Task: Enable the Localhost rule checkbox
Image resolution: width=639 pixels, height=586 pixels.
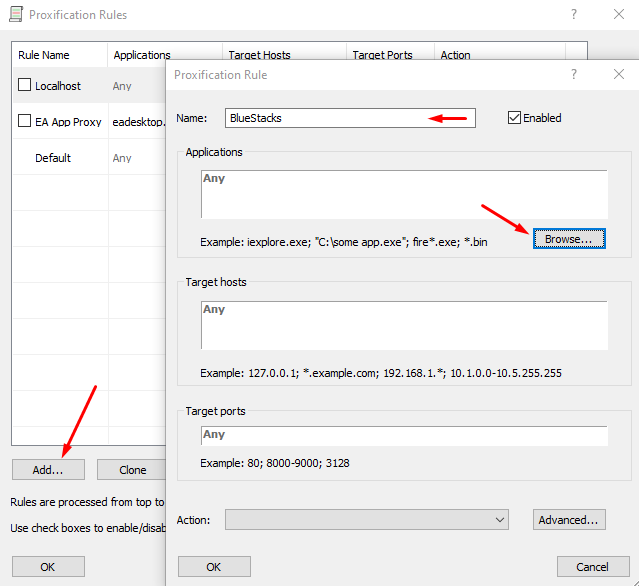Action: [24, 85]
